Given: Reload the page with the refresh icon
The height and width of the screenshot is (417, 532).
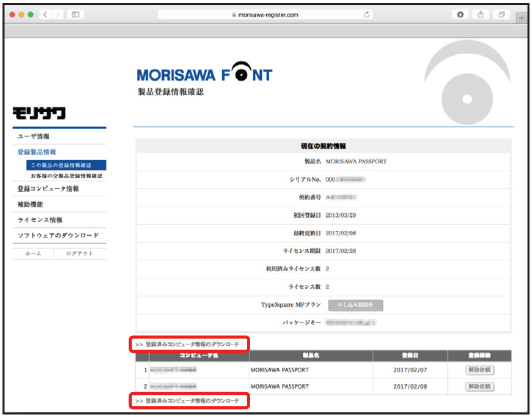Looking at the screenshot, I should tap(367, 15).
